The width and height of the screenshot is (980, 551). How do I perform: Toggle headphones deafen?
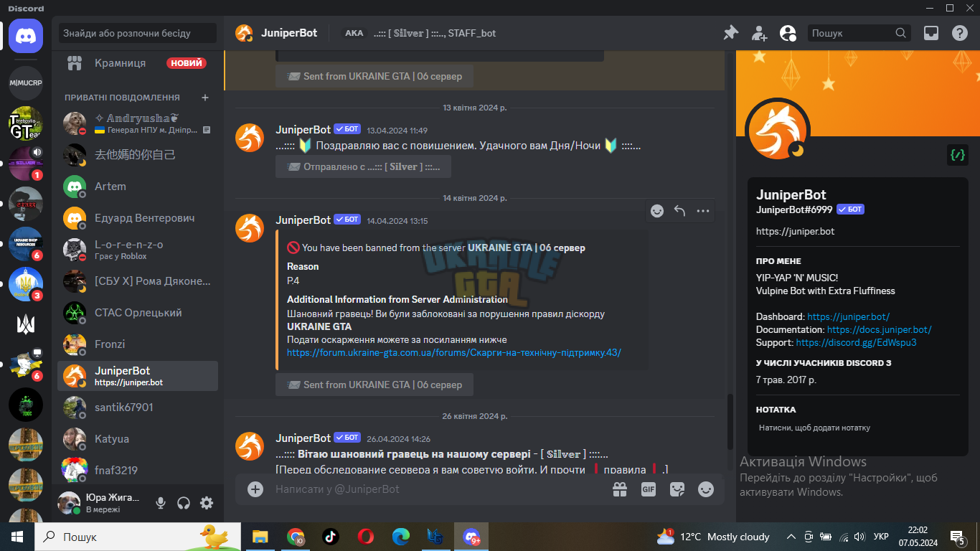(184, 503)
